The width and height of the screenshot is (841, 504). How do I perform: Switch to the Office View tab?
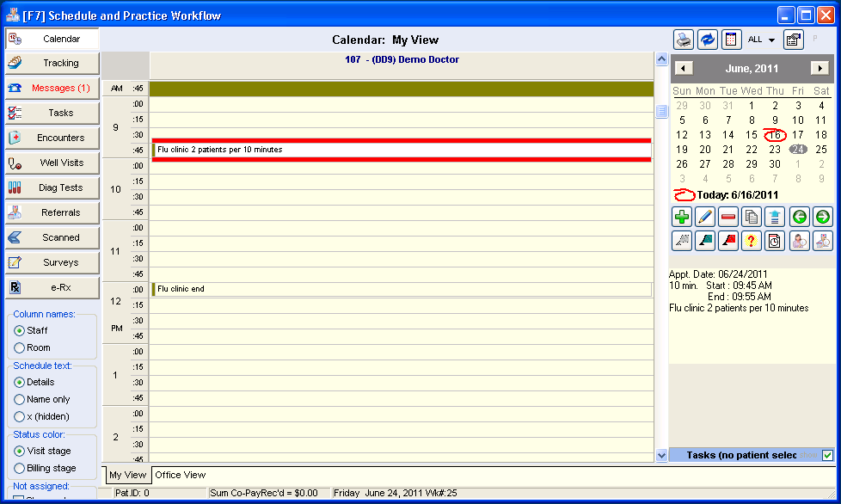tap(181, 475)
